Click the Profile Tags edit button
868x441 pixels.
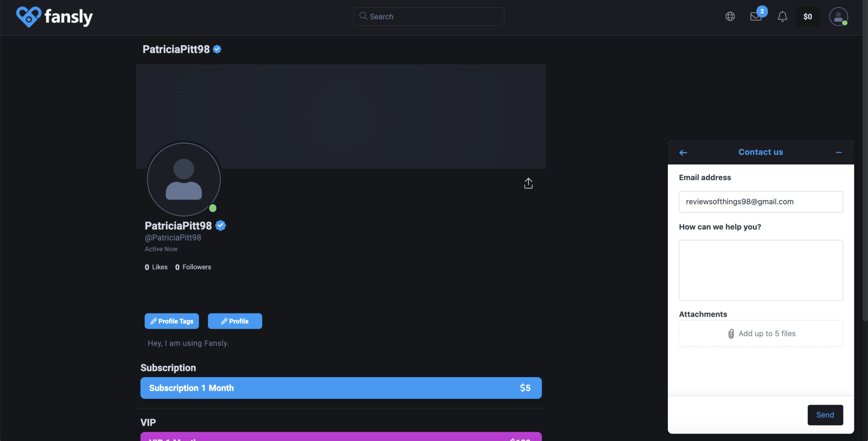click(x=172, y=321)
